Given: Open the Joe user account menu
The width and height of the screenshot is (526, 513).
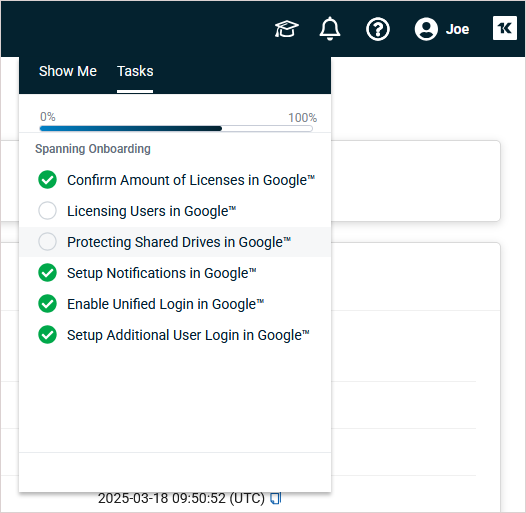Looking at the screenshot, I should [457, 29].
